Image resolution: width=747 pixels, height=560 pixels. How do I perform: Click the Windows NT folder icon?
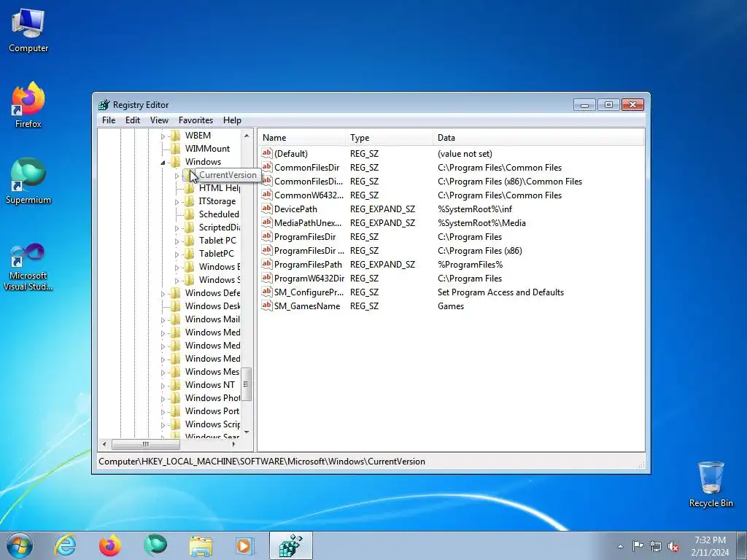pos(176,385)
